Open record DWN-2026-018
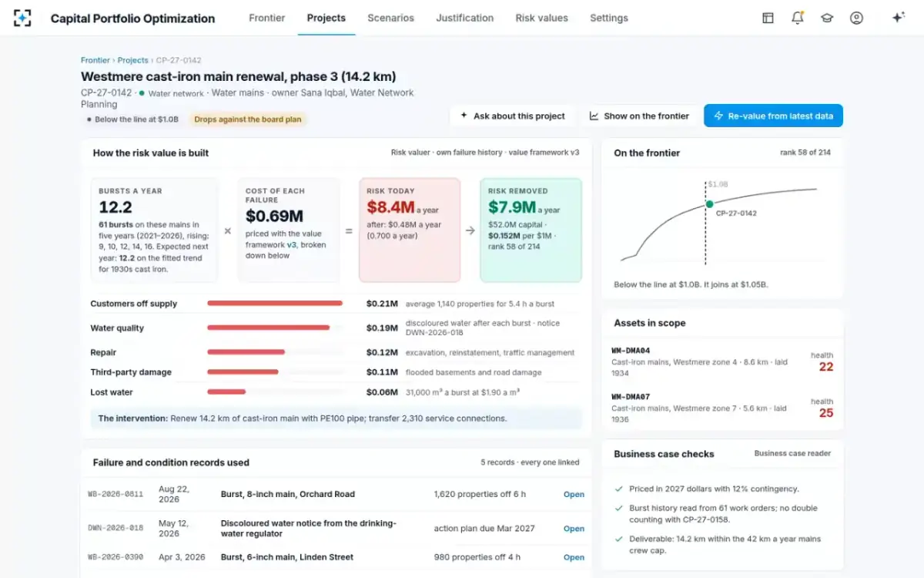This screenshot has height=578, width=924. [574, 529]
